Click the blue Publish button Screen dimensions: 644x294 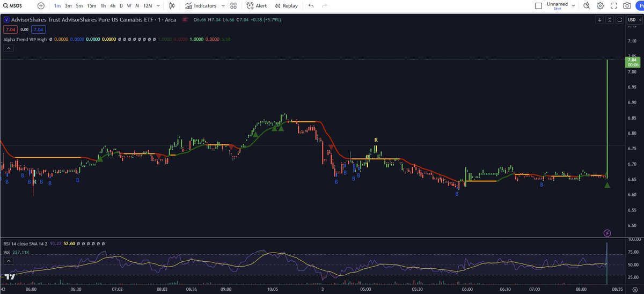tap(640, 6)
